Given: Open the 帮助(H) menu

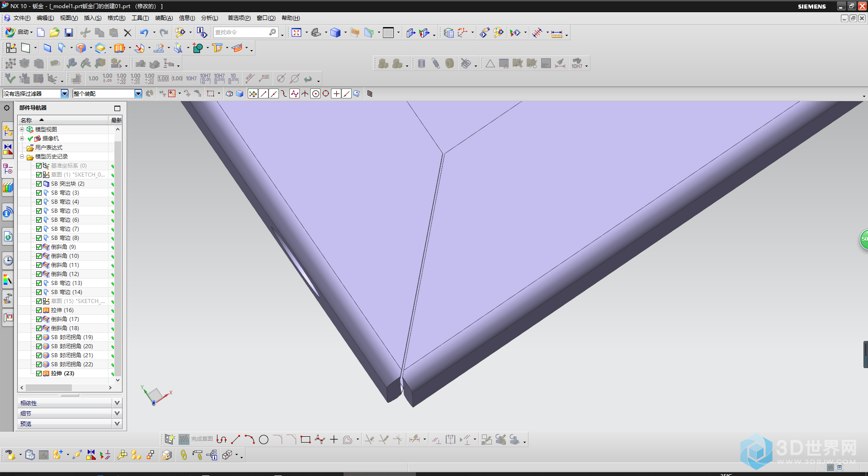Looking at the screenshot, I should pyautogui.click(x=291, y=18).
